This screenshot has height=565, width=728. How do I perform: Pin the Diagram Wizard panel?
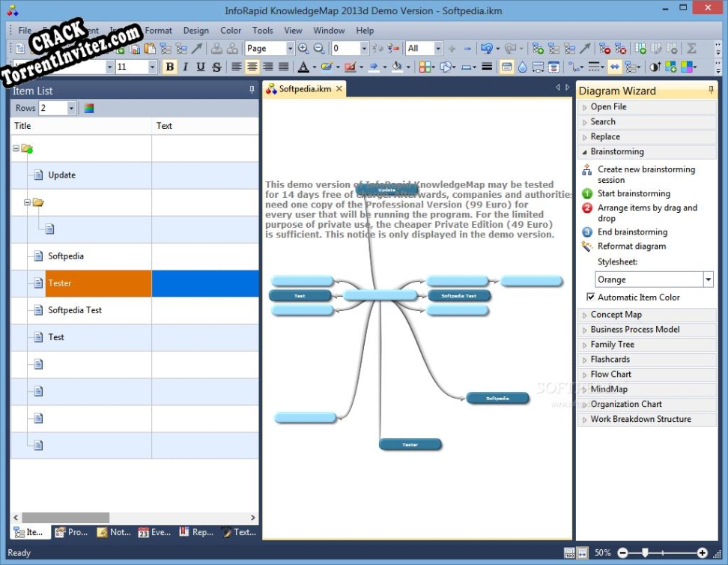710,90
